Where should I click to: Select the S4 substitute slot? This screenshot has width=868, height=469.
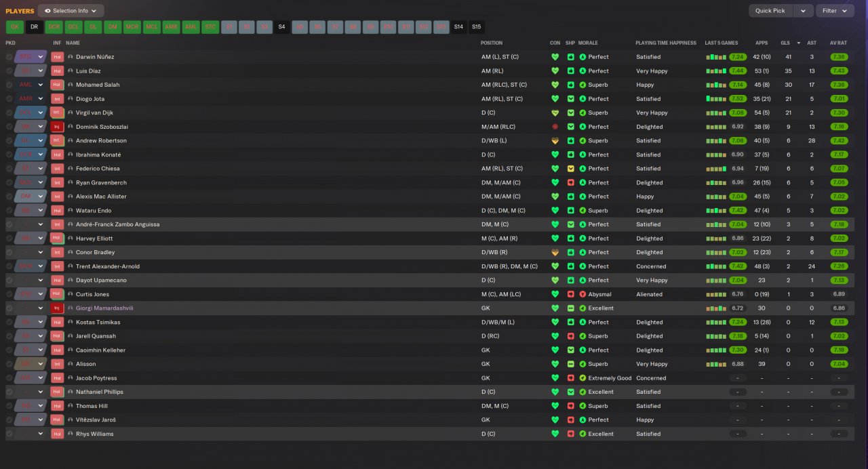click(x=281, y=27)
